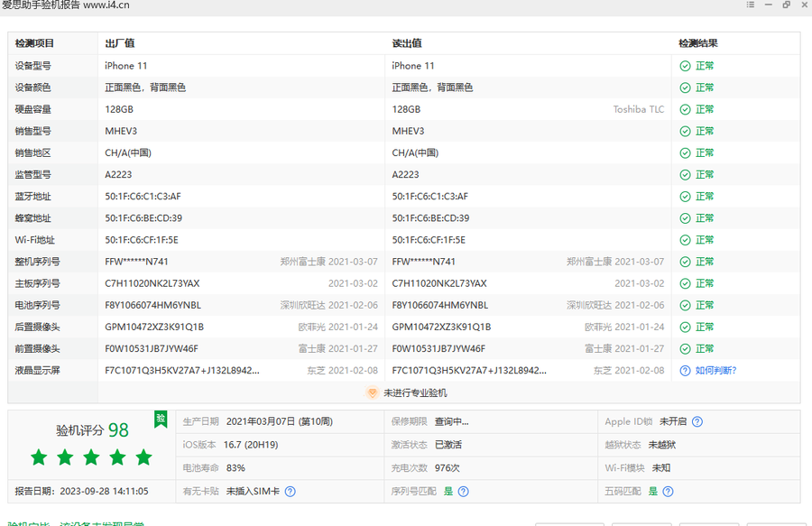The height and width of the screenshot is (526, 812).
Task: Click the green check icon for 主板序列号
Action: coord(685,283)
